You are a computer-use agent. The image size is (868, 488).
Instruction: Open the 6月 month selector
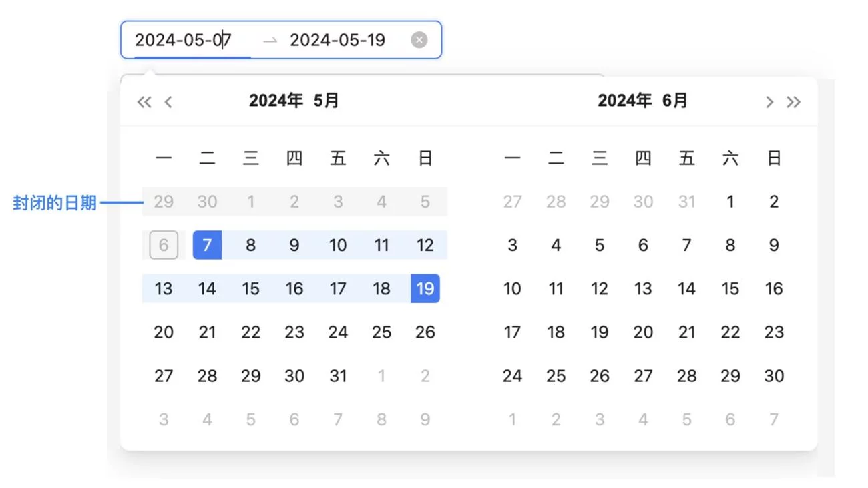(675, 101)
